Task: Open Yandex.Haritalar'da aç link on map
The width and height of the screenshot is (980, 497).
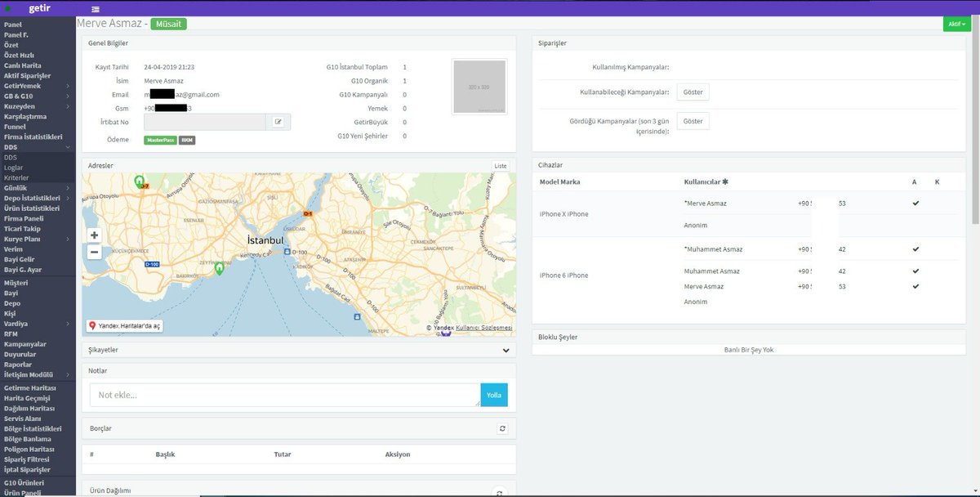Action: point(126,325)
